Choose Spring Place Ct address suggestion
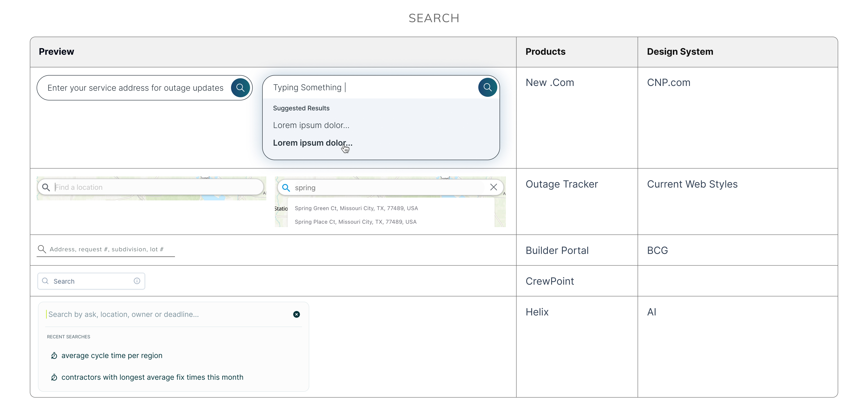 tap(356, 222)
